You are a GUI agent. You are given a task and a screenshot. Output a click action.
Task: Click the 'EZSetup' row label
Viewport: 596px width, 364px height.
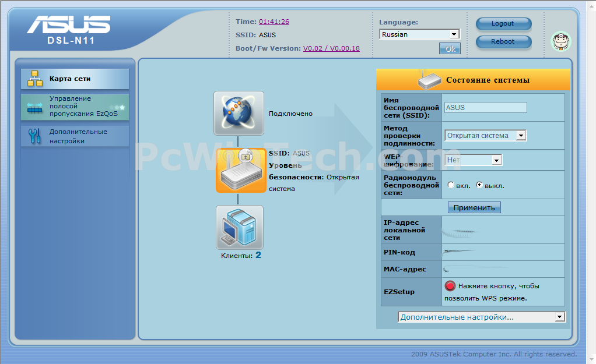(399, 292)
